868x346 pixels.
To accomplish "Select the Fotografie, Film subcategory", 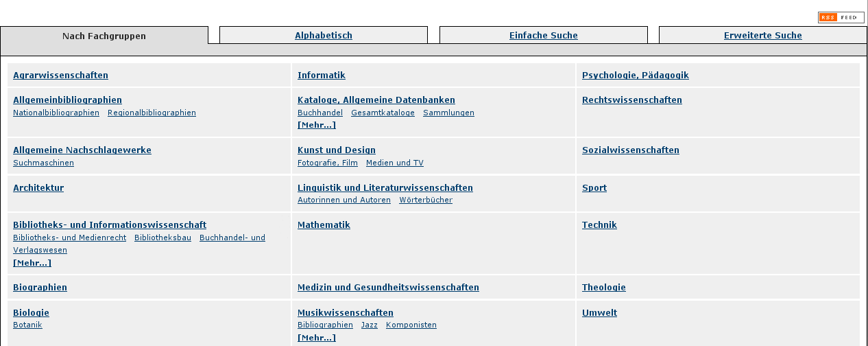I will (x=327, y=163).
